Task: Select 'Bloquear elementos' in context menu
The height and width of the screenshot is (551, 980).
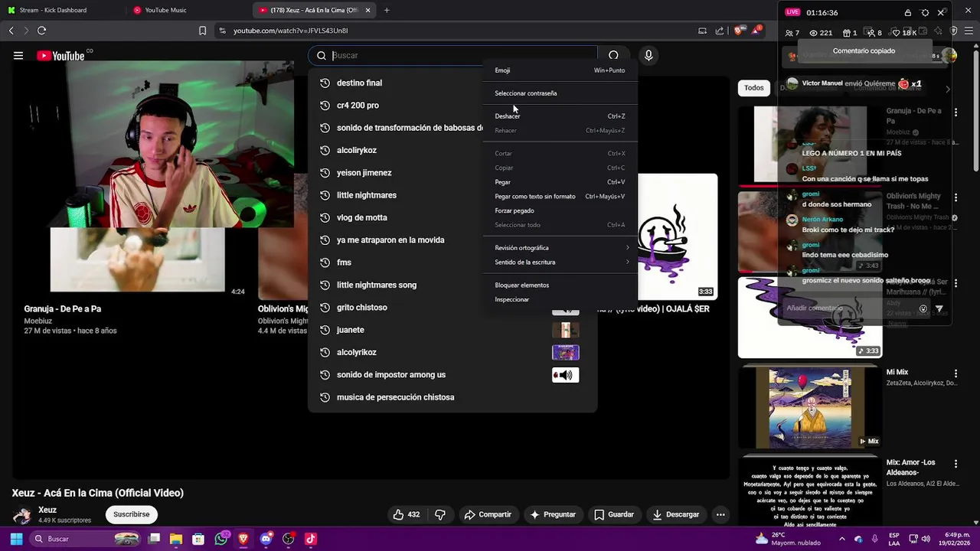Action: [560, 285]
